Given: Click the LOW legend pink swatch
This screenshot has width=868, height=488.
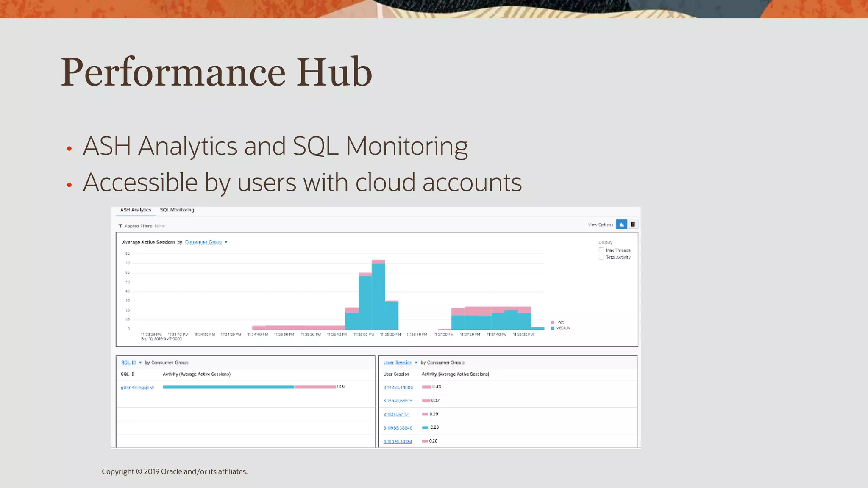Looking at the screenshot, I should click(x=552, y=322).
